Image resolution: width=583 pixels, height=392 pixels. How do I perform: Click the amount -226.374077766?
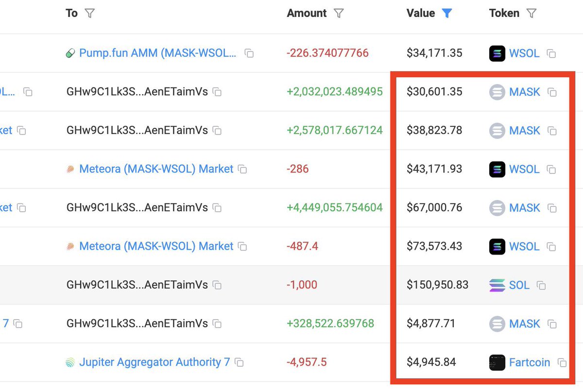coord(328,53)
